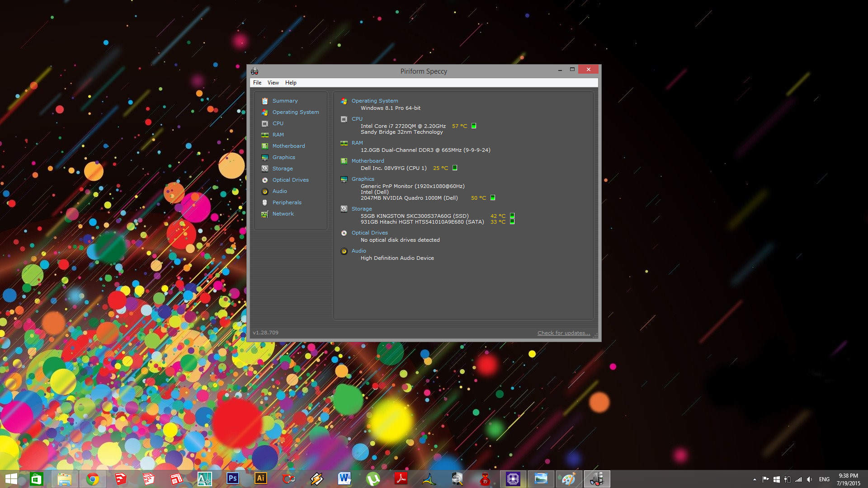Click the Optical Drives heading in the summary

coord(369,233)
